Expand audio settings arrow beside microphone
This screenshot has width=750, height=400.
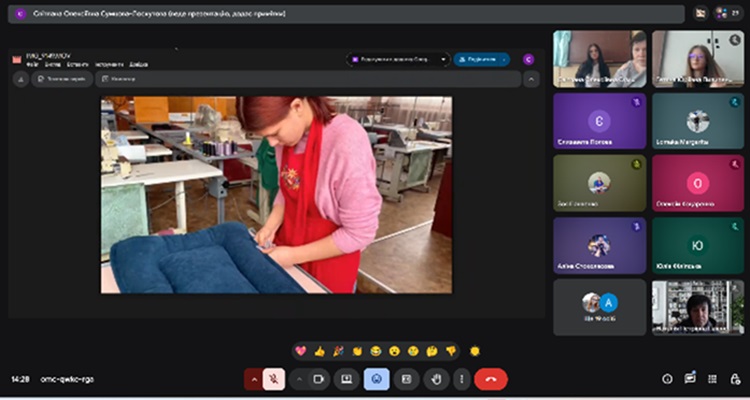point(254,379)
